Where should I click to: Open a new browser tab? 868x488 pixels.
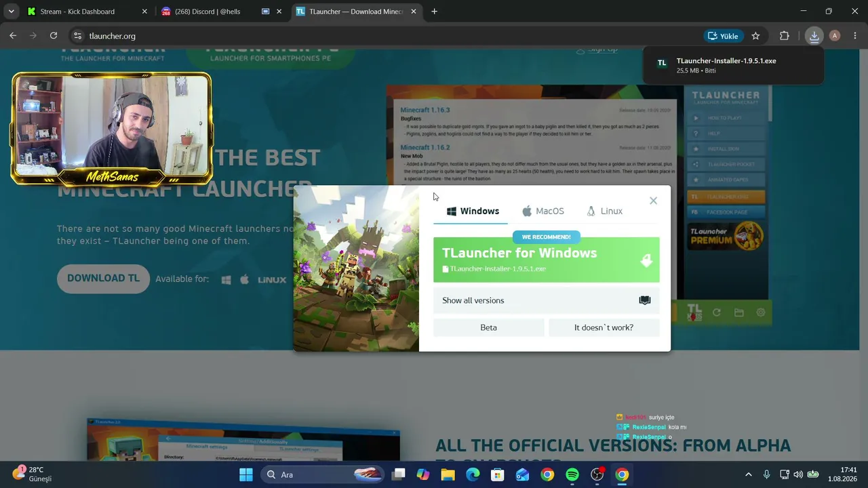pos(434,12)
